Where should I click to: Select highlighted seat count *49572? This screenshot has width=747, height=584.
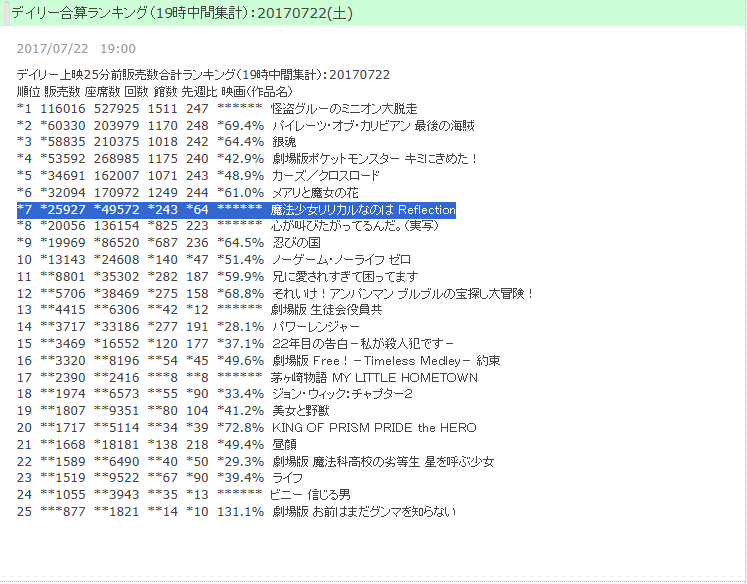(x=116, y=210)
